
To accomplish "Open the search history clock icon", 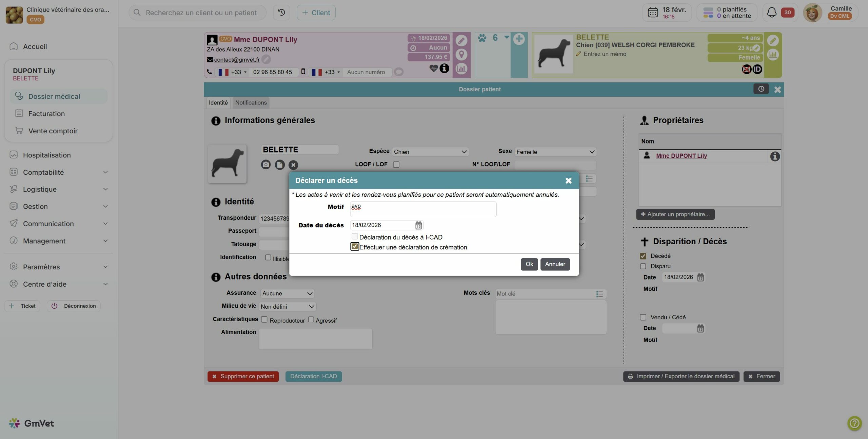I will [x=281, y=13].
